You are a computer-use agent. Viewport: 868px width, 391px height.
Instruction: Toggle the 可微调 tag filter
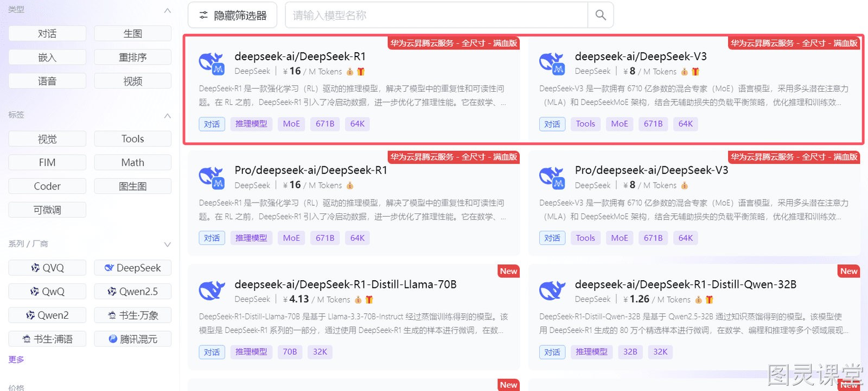[47, 210]
